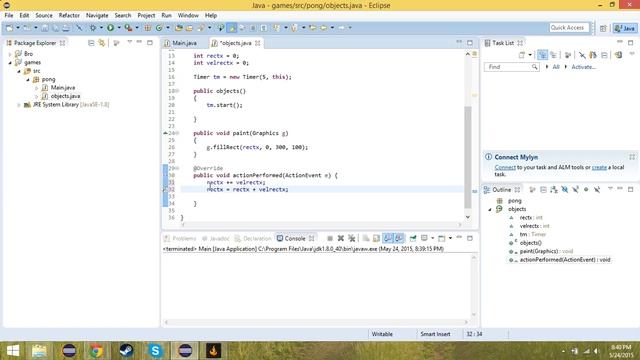Click Collapse All icon in Task List

tap(604, 55)
